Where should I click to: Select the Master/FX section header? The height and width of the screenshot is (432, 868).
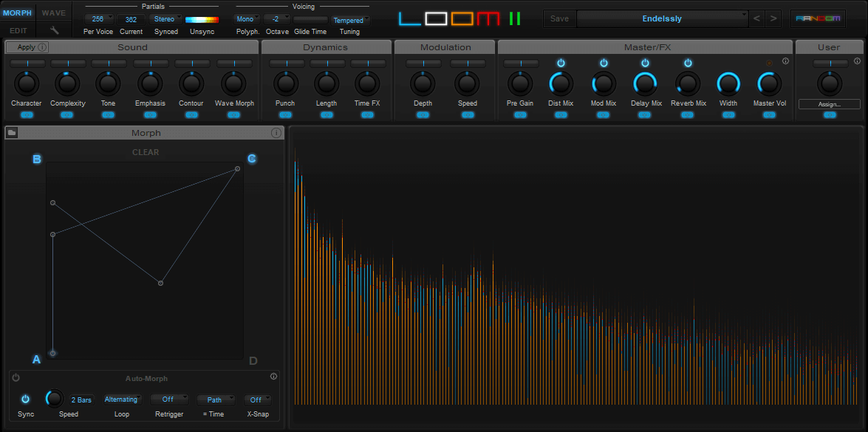(x=646, y=47)
